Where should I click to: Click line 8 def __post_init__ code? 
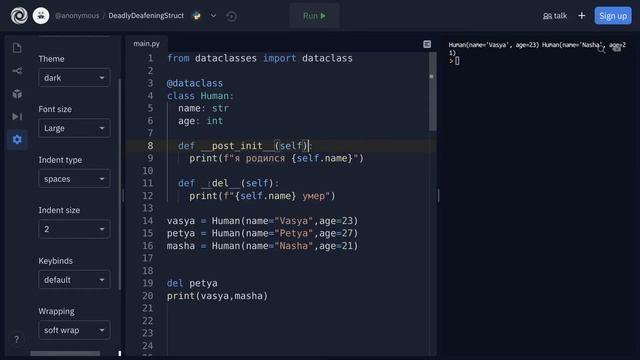(x=244, y=146)
